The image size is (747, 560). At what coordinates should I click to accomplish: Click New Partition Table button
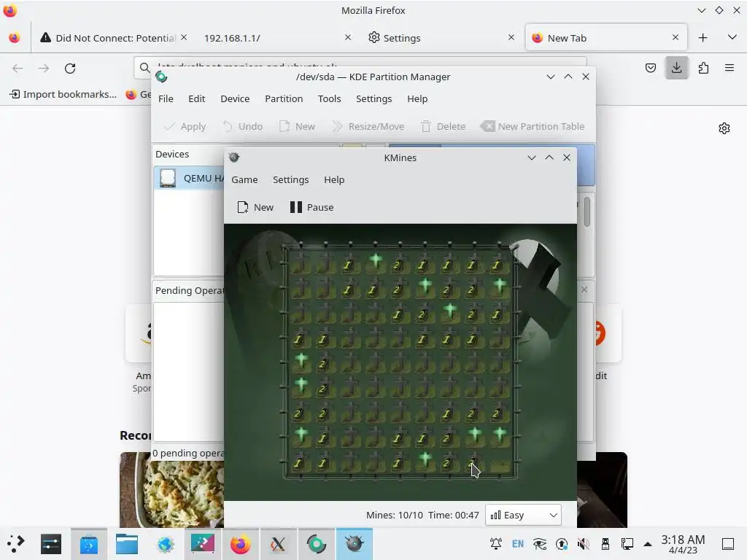click(x=533, y=126)
